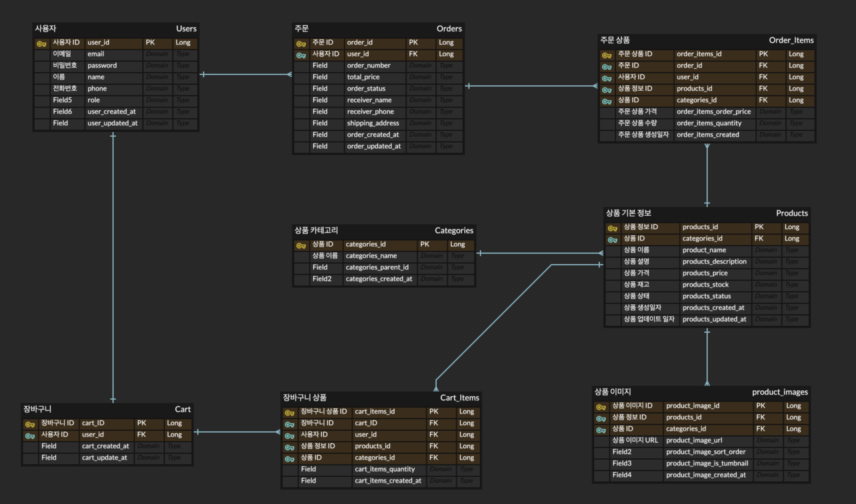Click the foreign key icon next to products_id in Order_Items

[607, 90]
